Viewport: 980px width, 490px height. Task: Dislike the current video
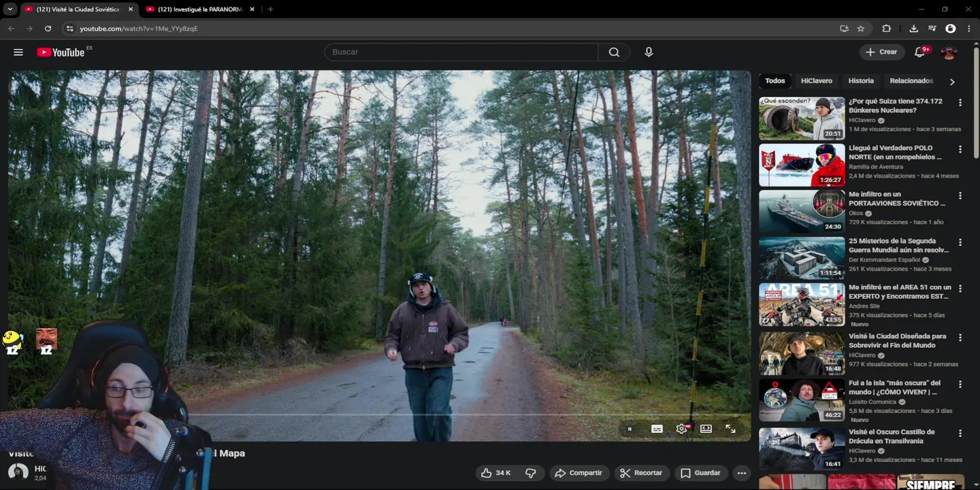[531, 473]
